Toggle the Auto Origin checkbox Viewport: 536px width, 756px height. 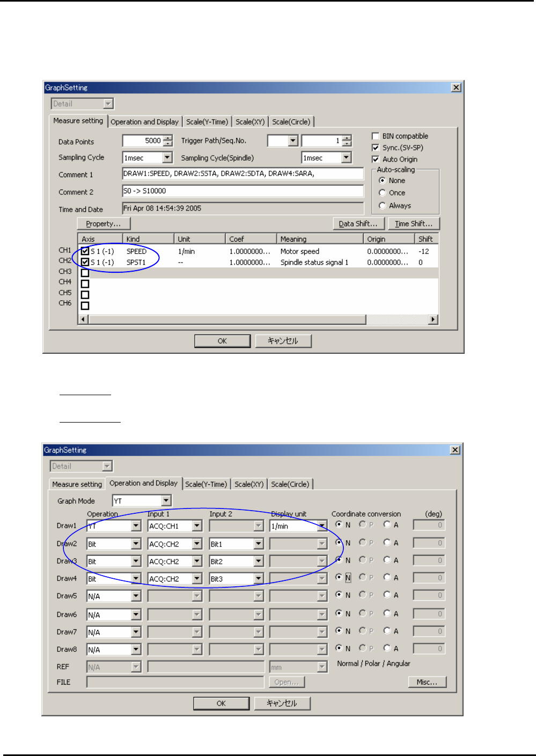tap(376, 159)
